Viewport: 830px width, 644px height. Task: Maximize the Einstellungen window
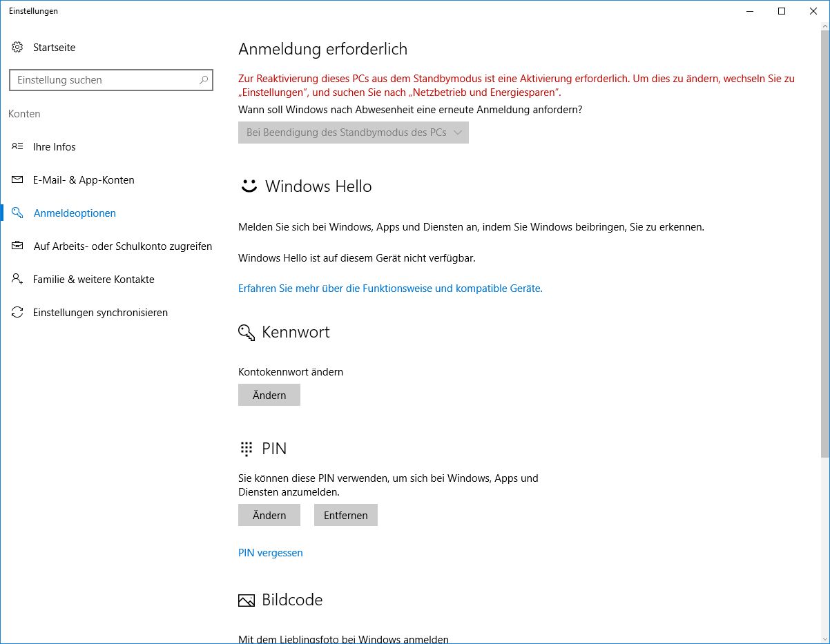coord(782,11)
